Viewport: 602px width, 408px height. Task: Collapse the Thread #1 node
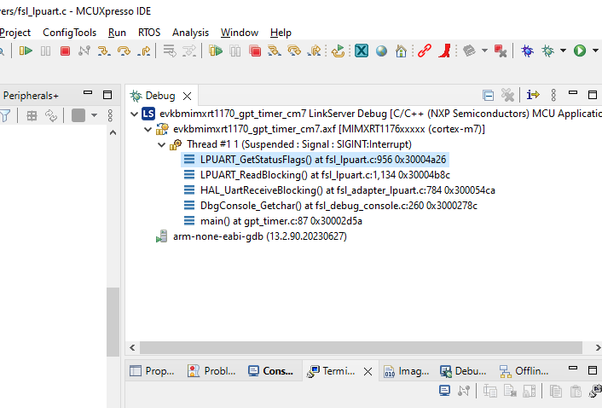(x=162, y=145)
